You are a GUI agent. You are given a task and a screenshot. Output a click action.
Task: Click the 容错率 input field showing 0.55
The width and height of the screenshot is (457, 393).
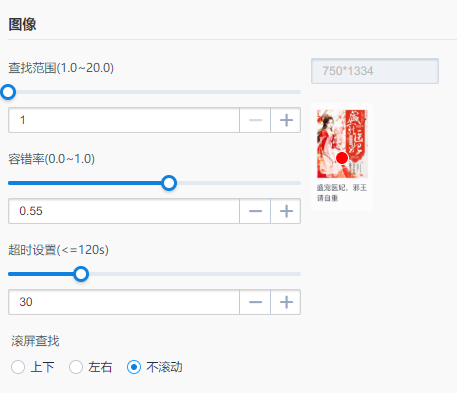tap(124, 211)
